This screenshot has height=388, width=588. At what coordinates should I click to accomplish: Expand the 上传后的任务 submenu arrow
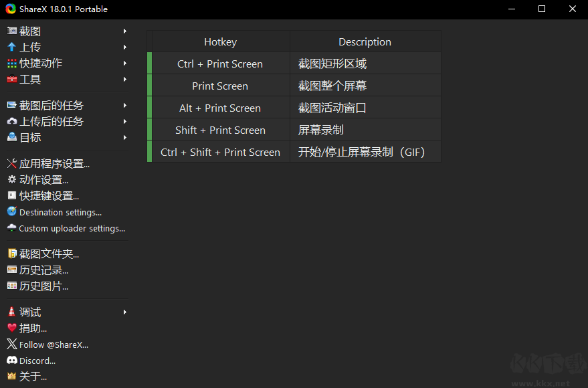click(125, 122)
